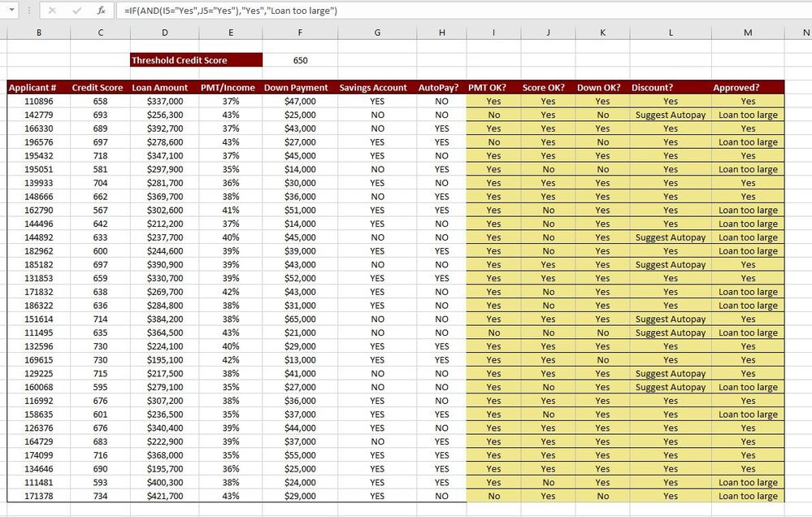The width and height of the screenshot is (812, 517).
Task: Select column B header
Action: (x=38, y=33)
